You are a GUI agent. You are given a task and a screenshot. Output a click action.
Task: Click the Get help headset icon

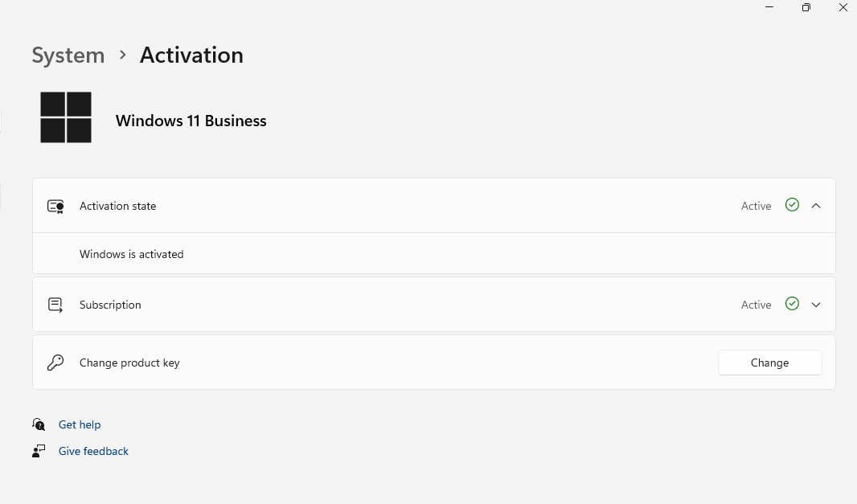click(x=39, y=424)
